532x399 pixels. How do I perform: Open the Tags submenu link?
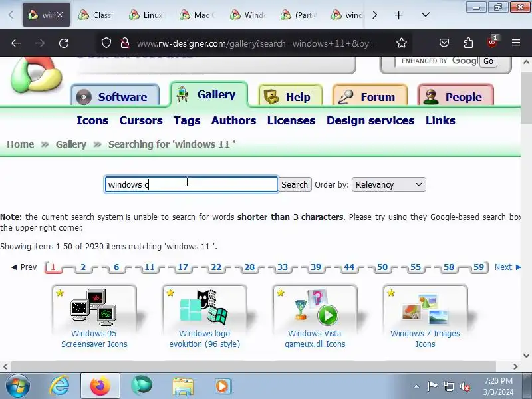click(x=187, y=120)
